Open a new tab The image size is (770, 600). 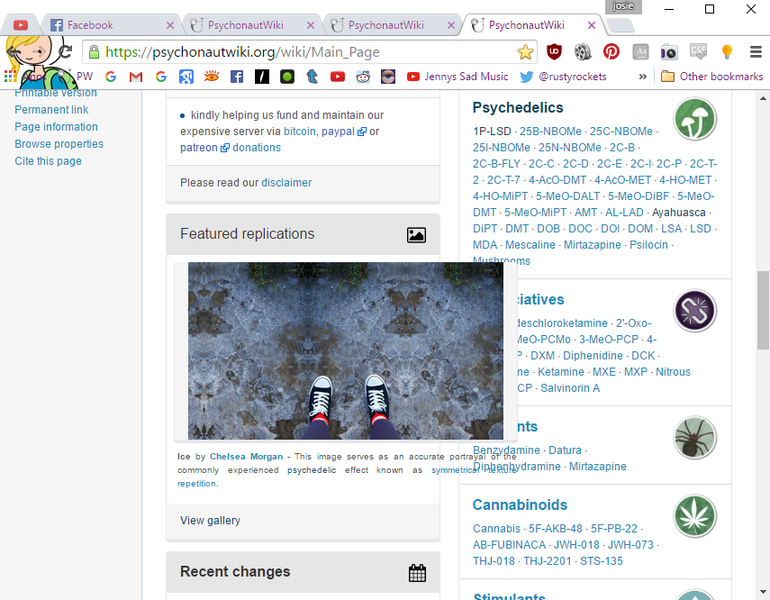coord(620,25)
